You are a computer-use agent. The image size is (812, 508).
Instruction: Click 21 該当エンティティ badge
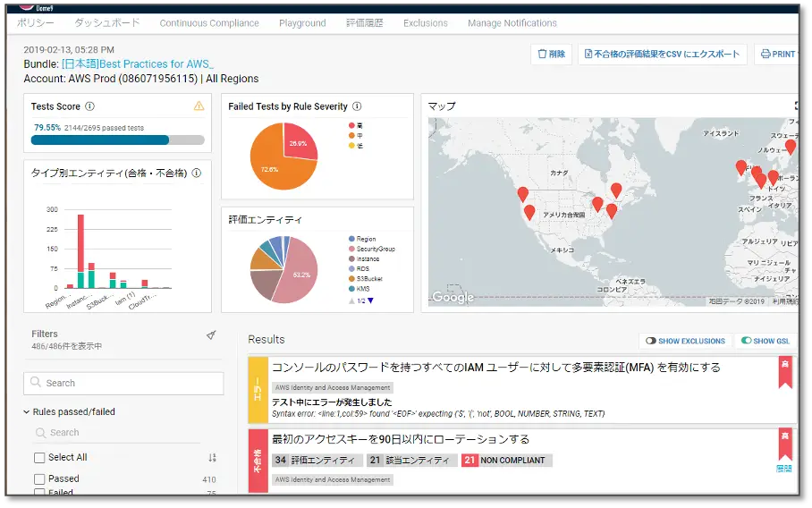coord(411,461)
